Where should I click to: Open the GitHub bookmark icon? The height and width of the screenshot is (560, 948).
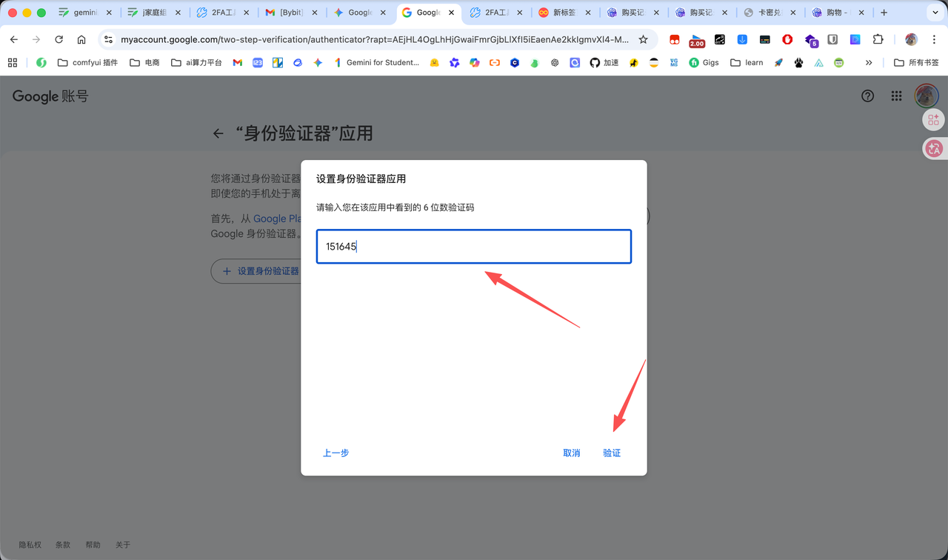click(x=595, y=63)
